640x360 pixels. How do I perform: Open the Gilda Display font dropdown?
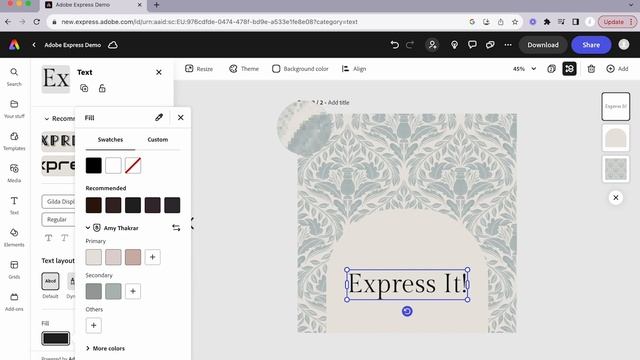pyautogui.click(x=58, y=202)
